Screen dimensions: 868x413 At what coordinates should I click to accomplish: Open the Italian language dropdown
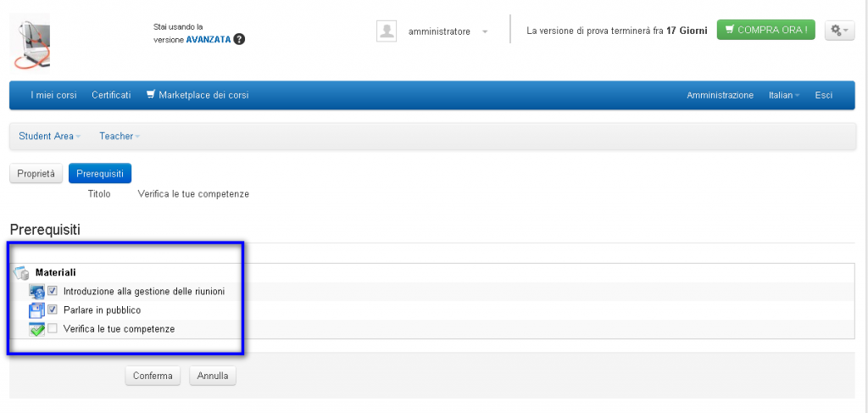(784, 95)
